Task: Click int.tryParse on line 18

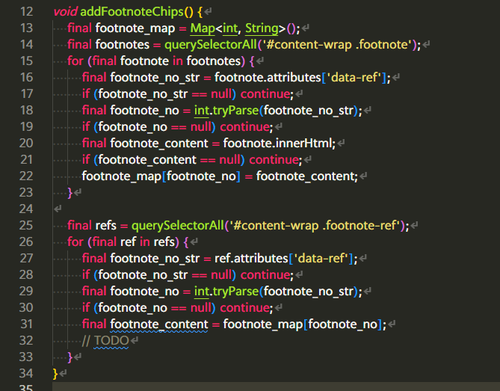Action: pyautogui.click(x=226, y=111)
